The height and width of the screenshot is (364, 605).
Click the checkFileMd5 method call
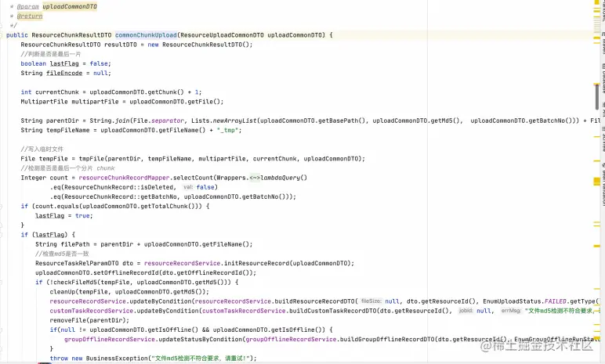pyautogui.click(x=75, y=283)
